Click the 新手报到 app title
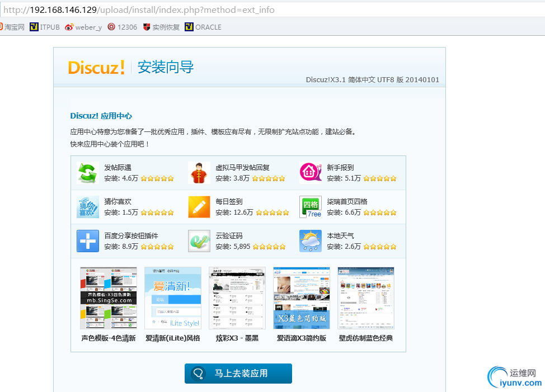 coord(340,167)
